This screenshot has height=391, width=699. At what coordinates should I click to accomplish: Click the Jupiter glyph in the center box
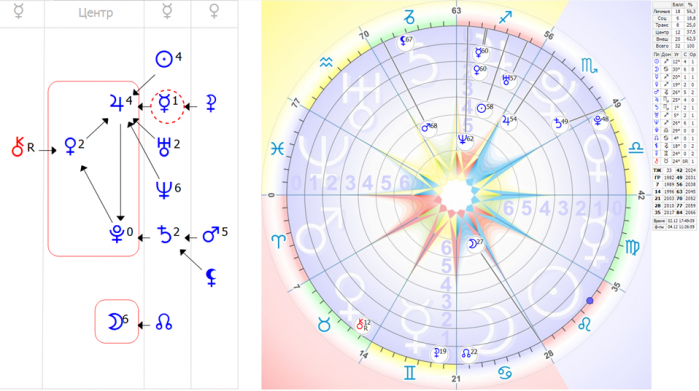(x=117, y=103)
